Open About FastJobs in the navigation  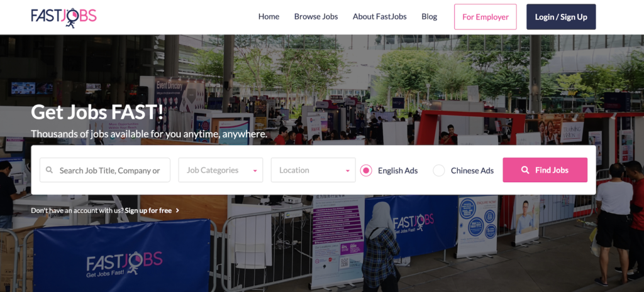[379, 17]
